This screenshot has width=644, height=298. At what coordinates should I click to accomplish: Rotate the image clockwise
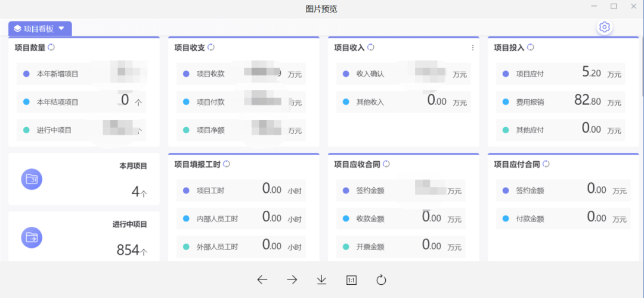(382, 279)
